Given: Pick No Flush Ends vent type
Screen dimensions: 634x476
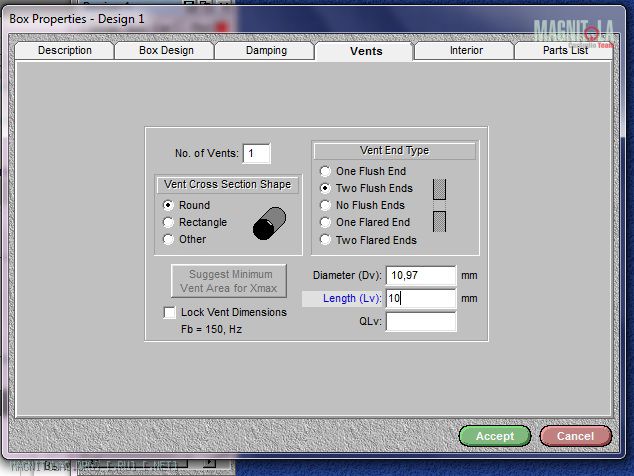Looking at the screenshot, I should [325, 205].
